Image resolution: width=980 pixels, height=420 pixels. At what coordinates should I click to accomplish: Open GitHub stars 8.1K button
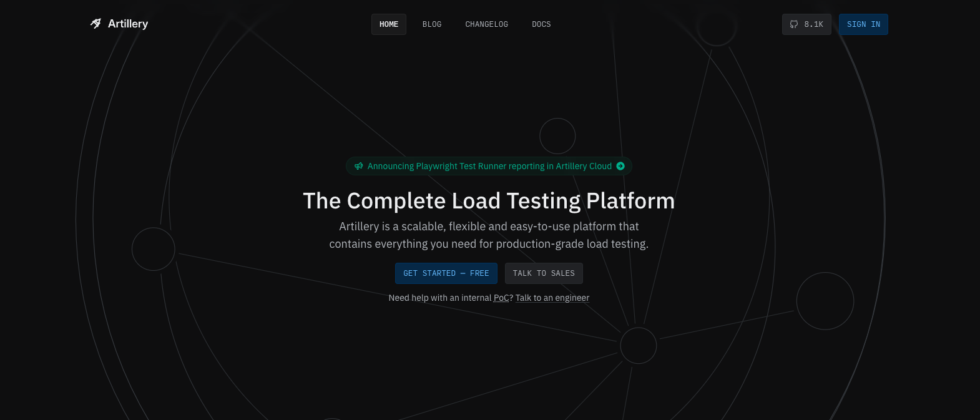click(806, 24)
